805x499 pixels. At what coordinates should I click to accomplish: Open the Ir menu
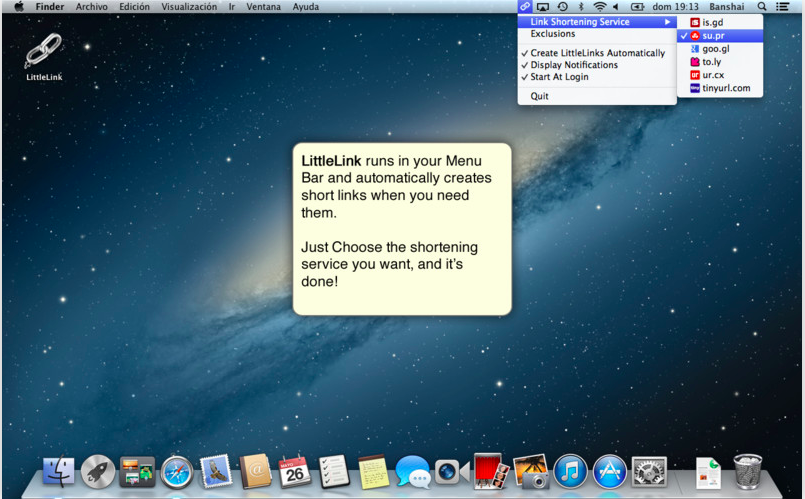pos(232,7)
